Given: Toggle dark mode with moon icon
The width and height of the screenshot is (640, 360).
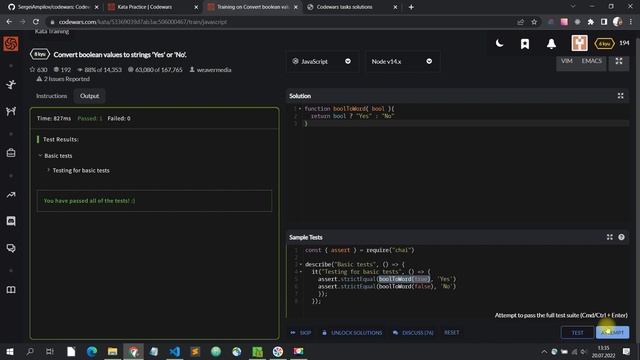Looking at the screenshot, I should [x=500, y=43].
